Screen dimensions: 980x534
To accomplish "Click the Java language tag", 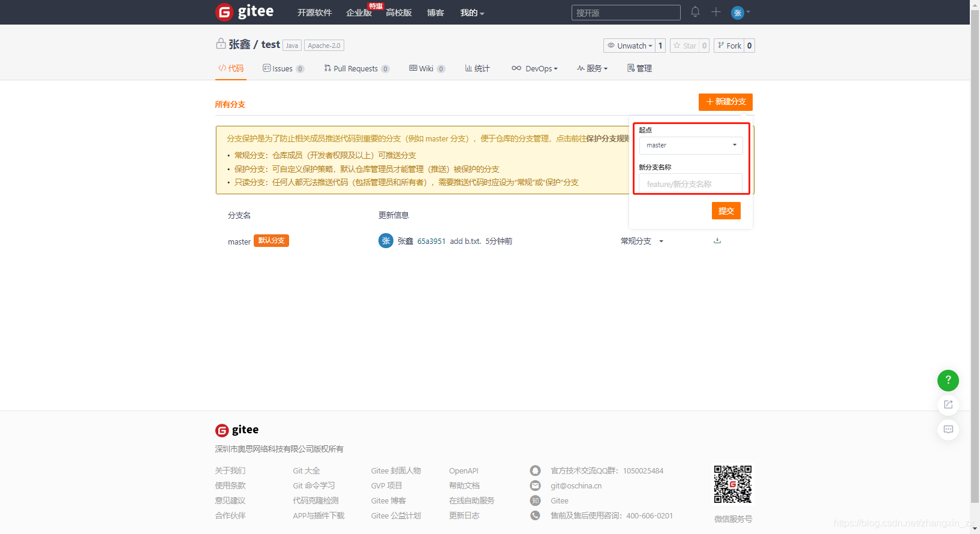I will point(292,46).
